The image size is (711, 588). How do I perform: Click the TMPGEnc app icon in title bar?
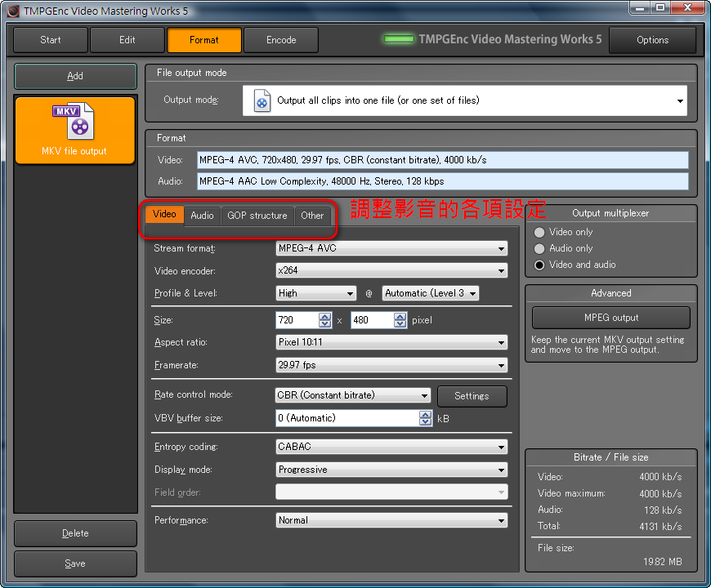click(x=13, y=11)
